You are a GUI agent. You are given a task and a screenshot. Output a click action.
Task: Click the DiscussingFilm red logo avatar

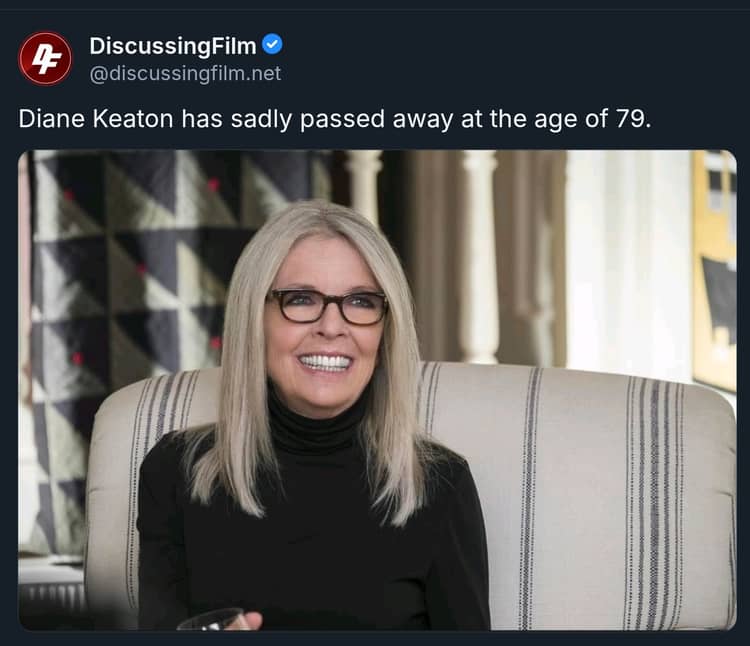[x=45, y=58]
